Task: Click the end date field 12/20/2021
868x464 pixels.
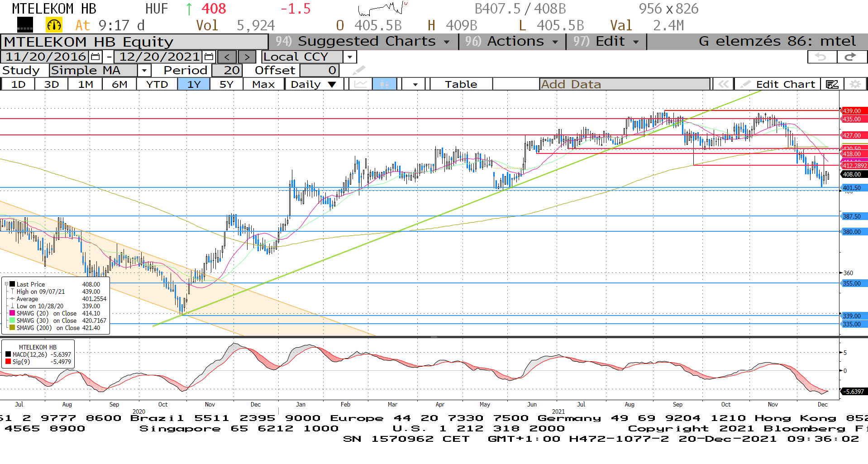Action: tap(159, 57)
